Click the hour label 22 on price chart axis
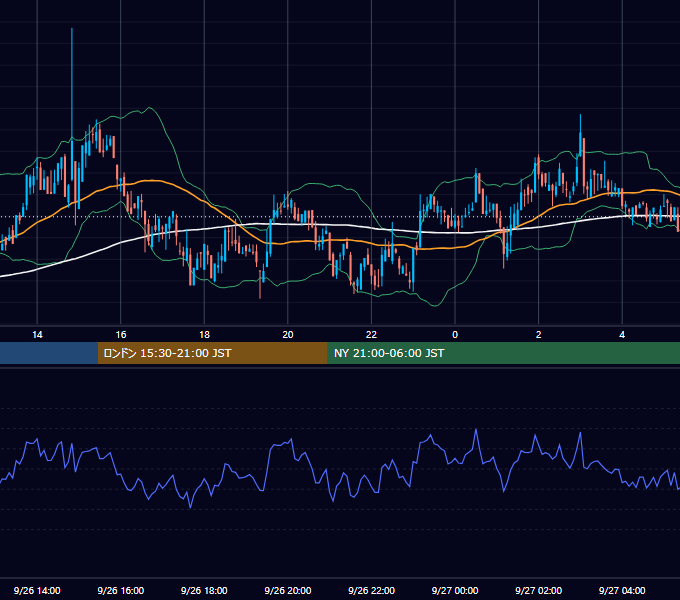680x600 pixels. pos(371,335)
